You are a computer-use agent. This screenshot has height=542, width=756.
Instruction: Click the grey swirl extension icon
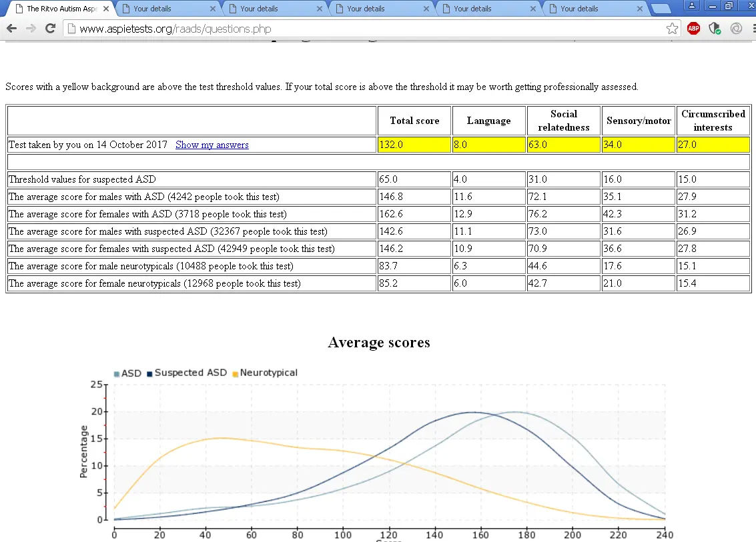(736, 29)
